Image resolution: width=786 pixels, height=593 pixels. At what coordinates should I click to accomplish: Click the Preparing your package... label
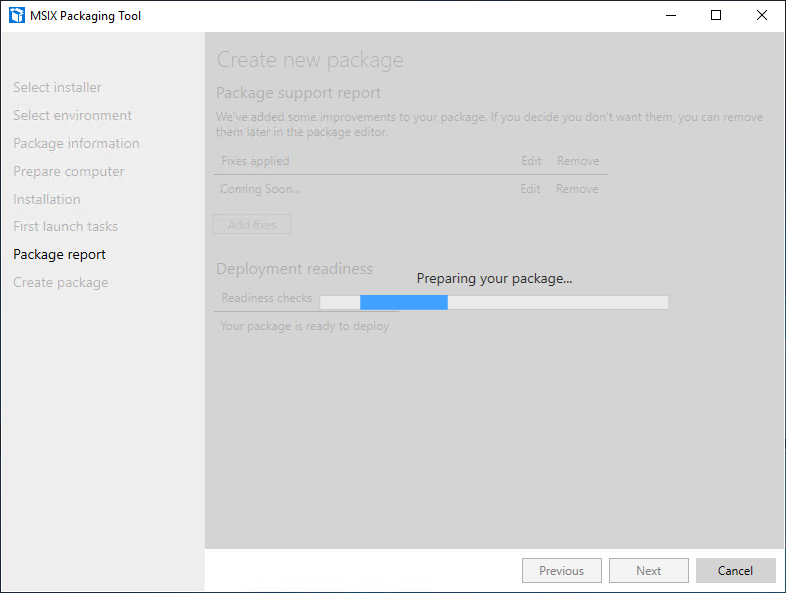494,278
